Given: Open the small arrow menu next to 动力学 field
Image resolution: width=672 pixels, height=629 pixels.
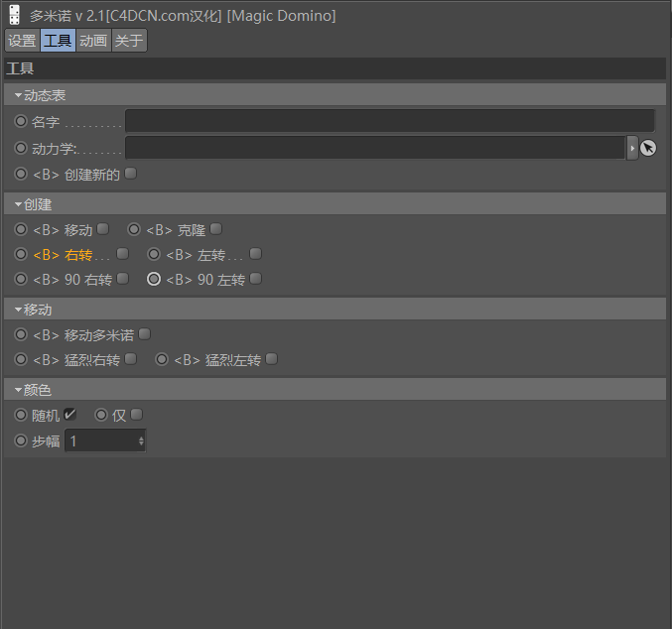Looking at the screenshot, I should (632, 148).
